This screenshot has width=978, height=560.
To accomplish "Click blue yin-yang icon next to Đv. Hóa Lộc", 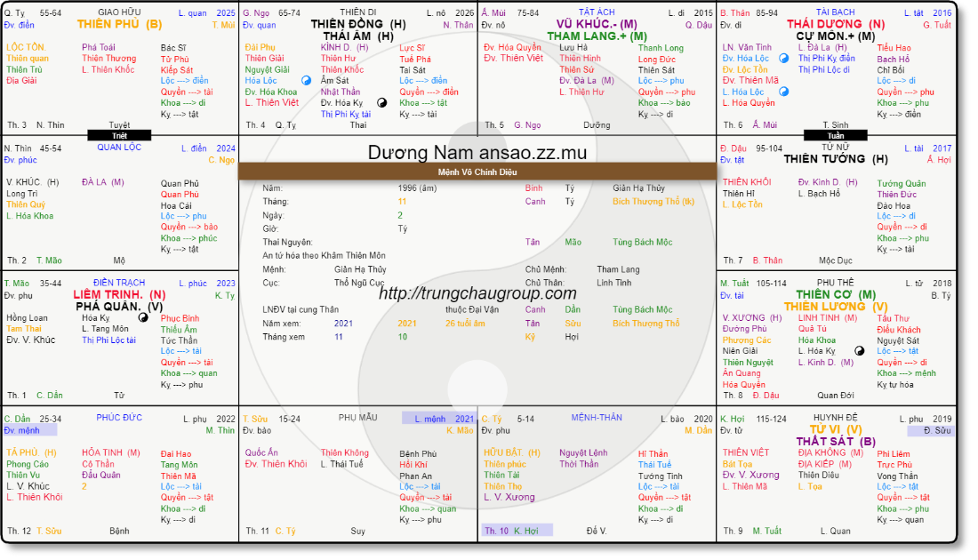I will (784, 58).
